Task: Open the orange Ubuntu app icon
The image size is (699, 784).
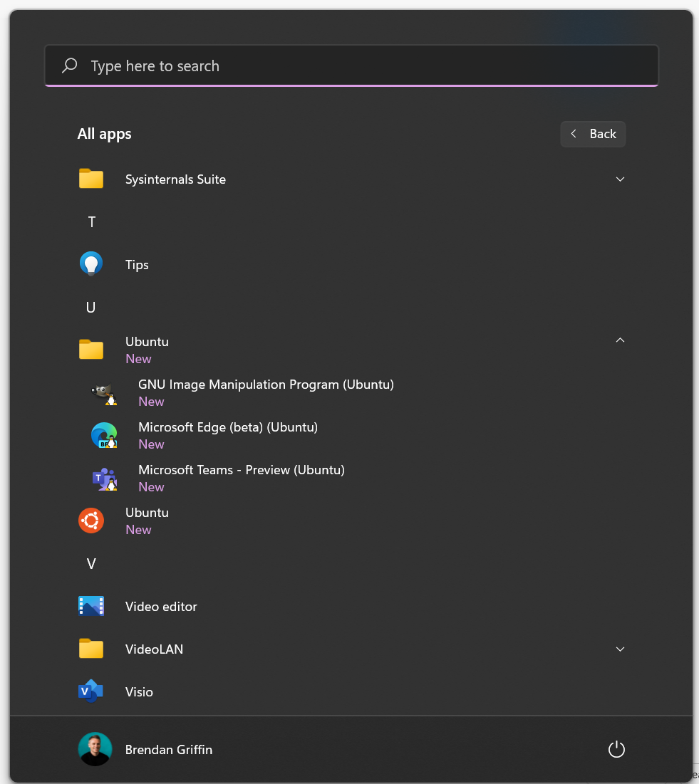Action: point(91,521)
